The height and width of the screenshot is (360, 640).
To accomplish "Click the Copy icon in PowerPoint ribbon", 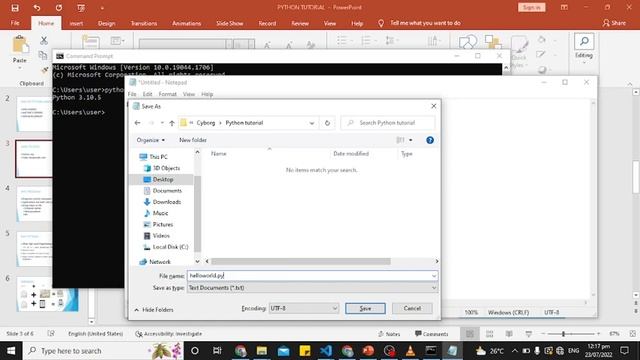I will tap(43, 55).
